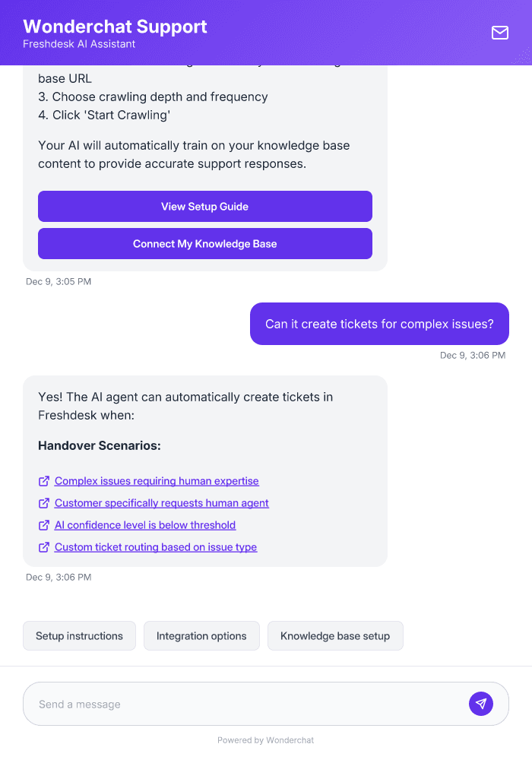Open the AI confidence below threshold link
The width and height of the screenshot is (532, 760).
[144, 525]
